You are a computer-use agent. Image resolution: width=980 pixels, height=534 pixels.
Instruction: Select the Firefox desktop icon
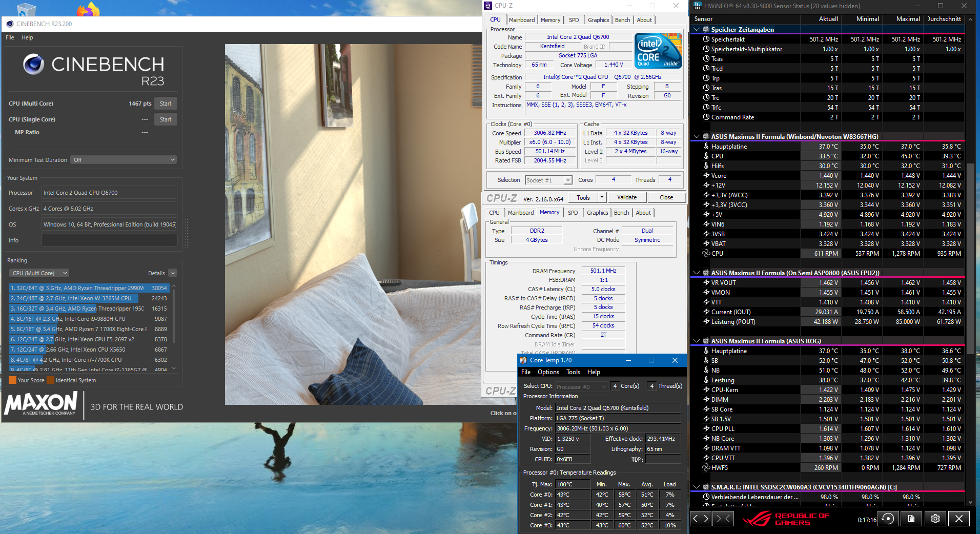click(x=88, y=9)
